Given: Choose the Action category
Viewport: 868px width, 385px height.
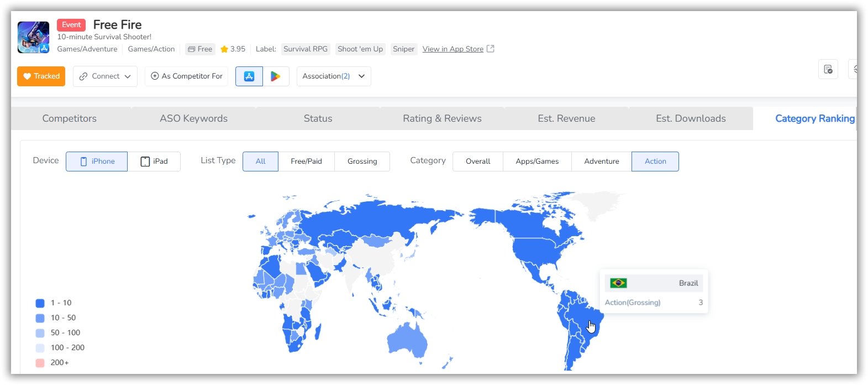Looking at the screenshot, I should (x=655, y=162).
